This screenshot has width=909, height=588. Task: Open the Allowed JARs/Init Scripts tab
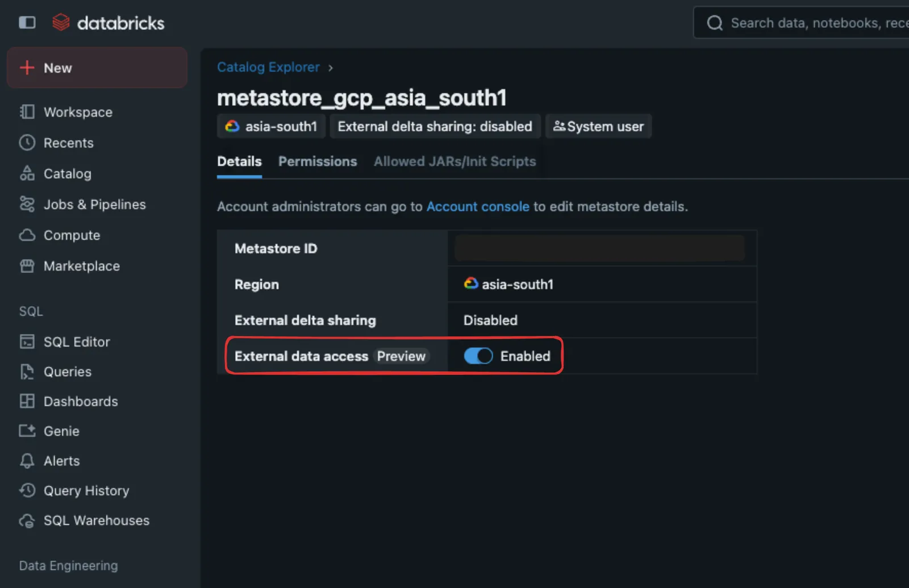(454, 161)
